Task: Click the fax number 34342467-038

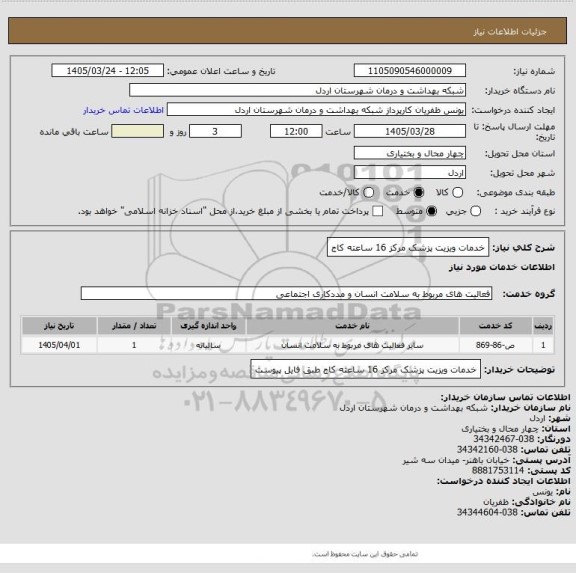Action: coord(503,439)
